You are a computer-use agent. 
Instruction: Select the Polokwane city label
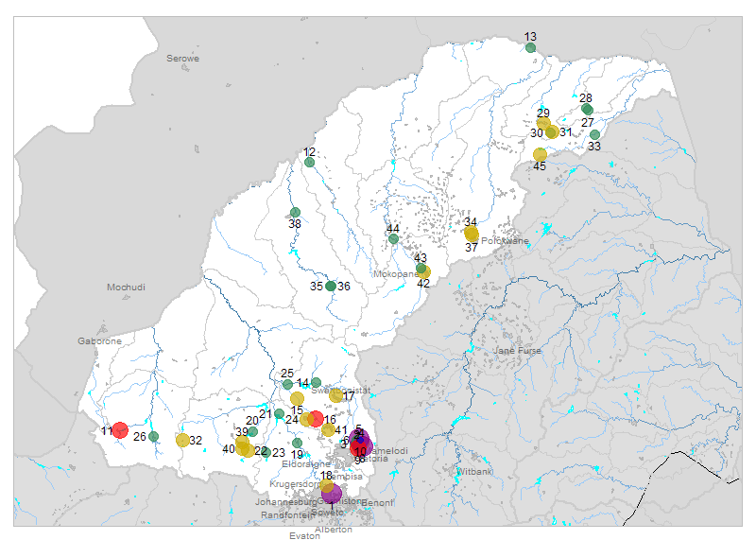(505, 241)
